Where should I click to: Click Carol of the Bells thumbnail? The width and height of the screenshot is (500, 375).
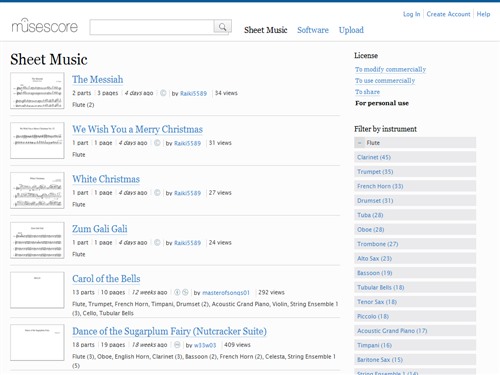pos(37,290)
